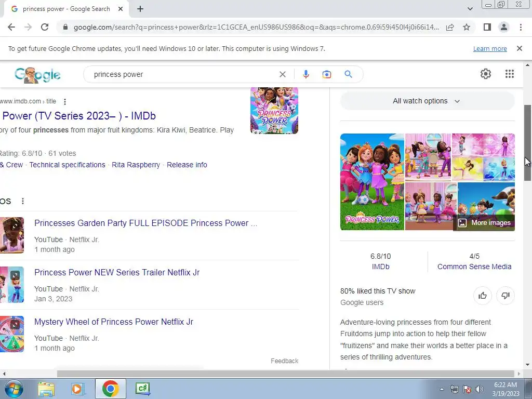The height and width of the screenshot is (399, 532).
Task: Open the tab search chevron in title bar
Action: [x=470, y=9]
